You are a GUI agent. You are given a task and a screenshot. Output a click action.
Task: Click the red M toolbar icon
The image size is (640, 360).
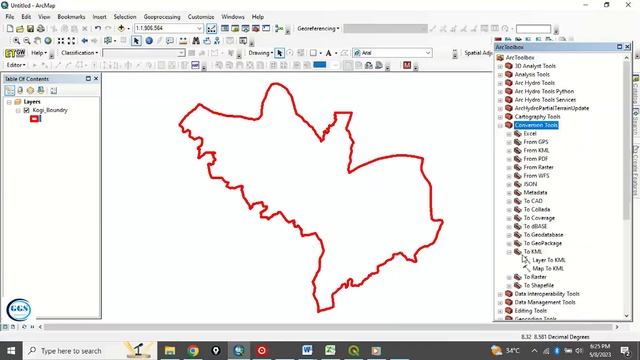[407, 65]
